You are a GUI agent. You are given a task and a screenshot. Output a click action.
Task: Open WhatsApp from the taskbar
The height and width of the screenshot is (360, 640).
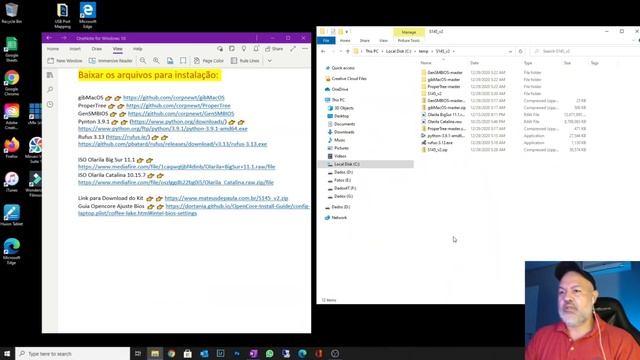[270, 353]
